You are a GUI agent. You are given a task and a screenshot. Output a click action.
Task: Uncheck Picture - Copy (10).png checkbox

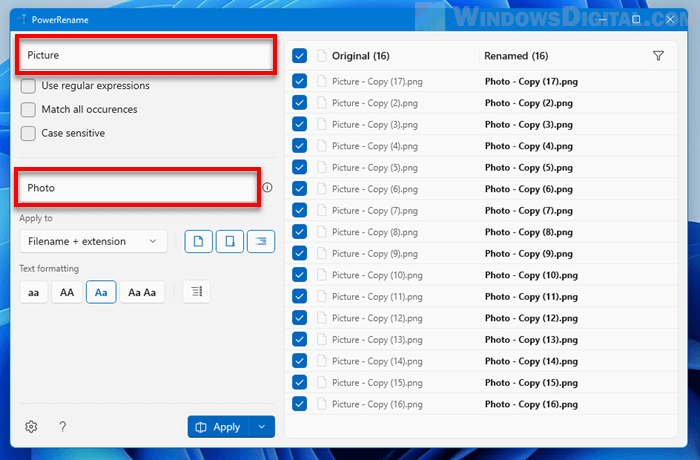[x=300, y=275]
